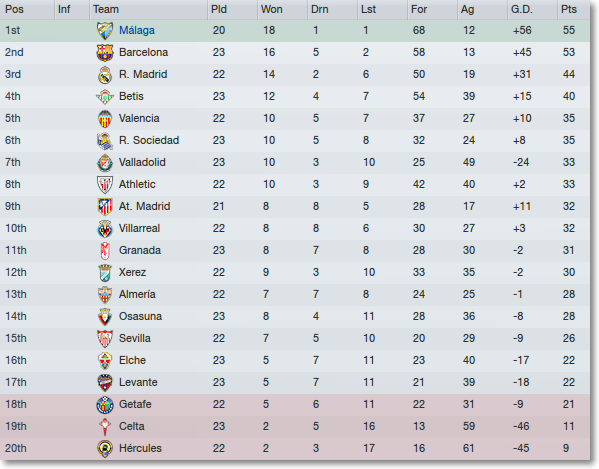
Task: Select the Getafe crest icon
Action: point(105,405)
